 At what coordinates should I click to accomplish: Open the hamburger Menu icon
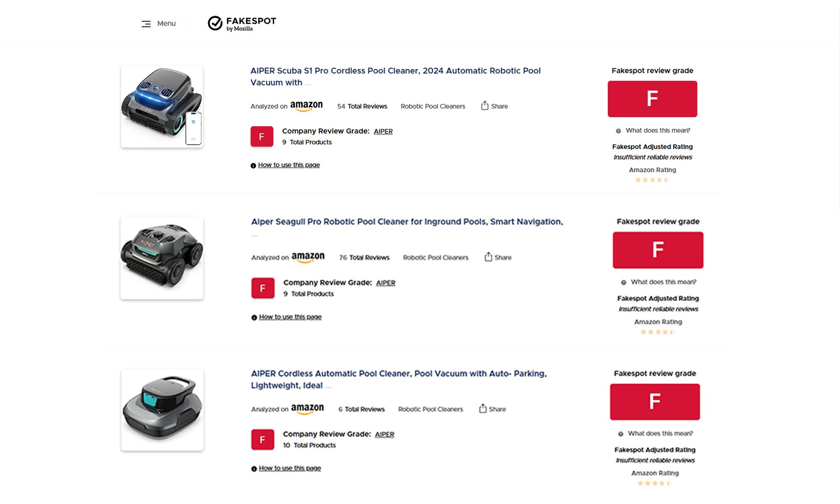coord(146,24)
